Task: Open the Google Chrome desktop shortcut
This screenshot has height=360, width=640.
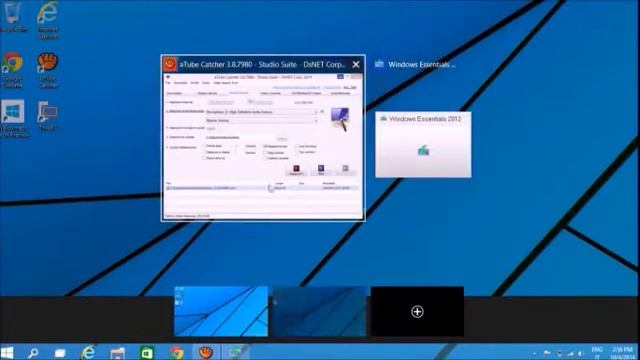Action: click(x=12, y=69)
